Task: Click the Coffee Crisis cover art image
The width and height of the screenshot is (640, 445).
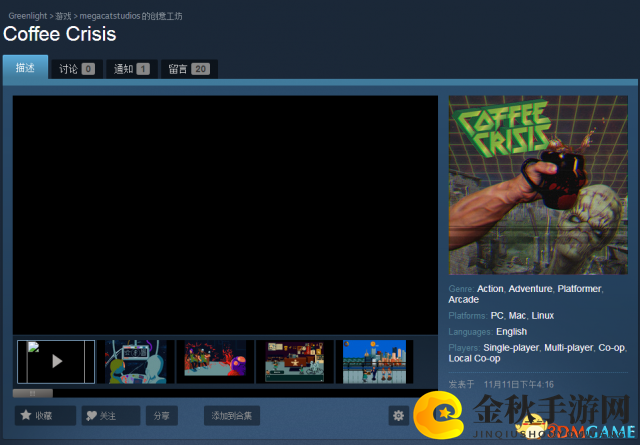Action: 538,185
